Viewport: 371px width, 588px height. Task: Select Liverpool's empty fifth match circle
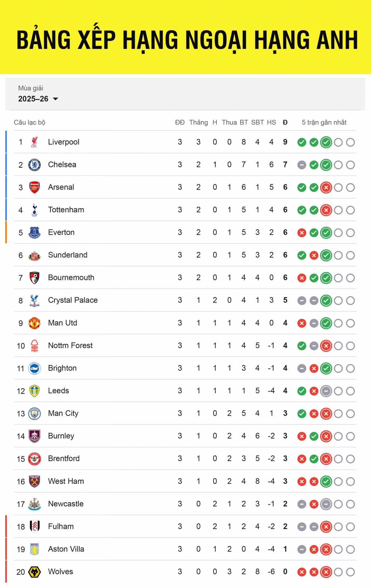tap(350, 142)
